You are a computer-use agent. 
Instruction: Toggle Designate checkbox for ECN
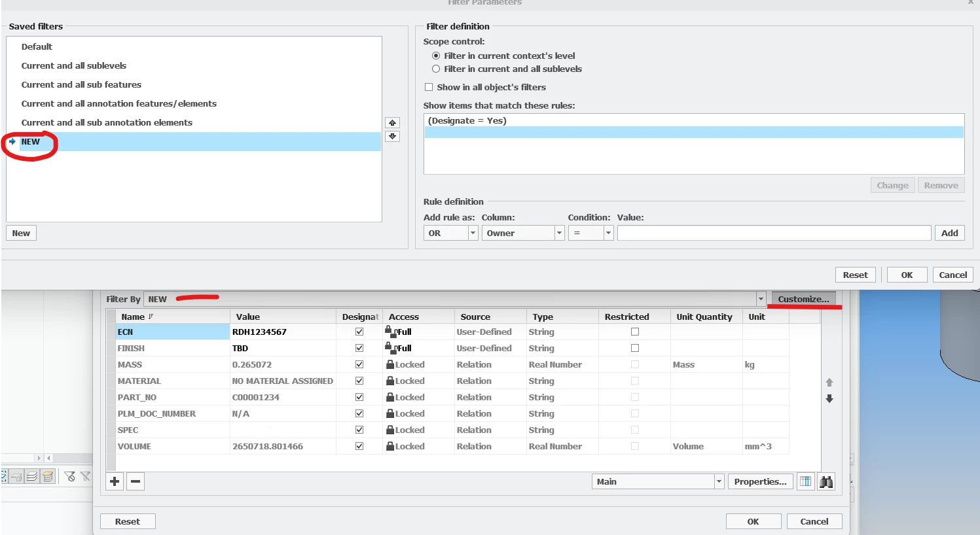359,332
